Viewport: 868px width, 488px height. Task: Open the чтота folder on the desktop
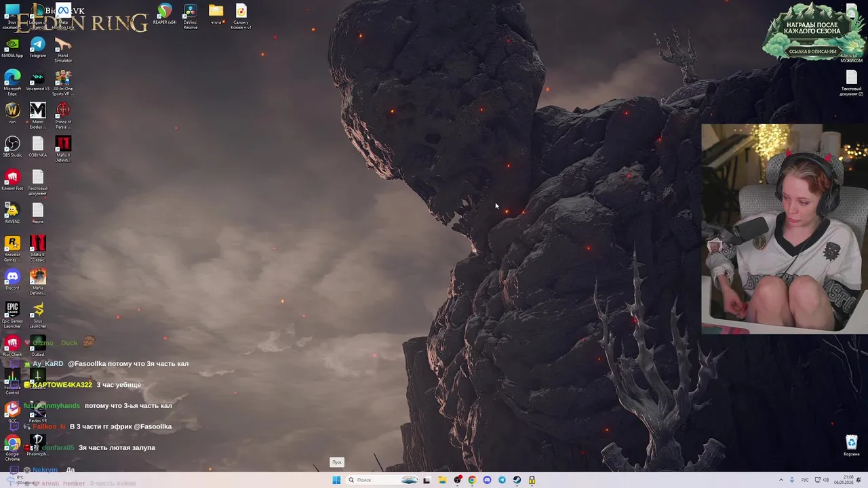point(216,14)
